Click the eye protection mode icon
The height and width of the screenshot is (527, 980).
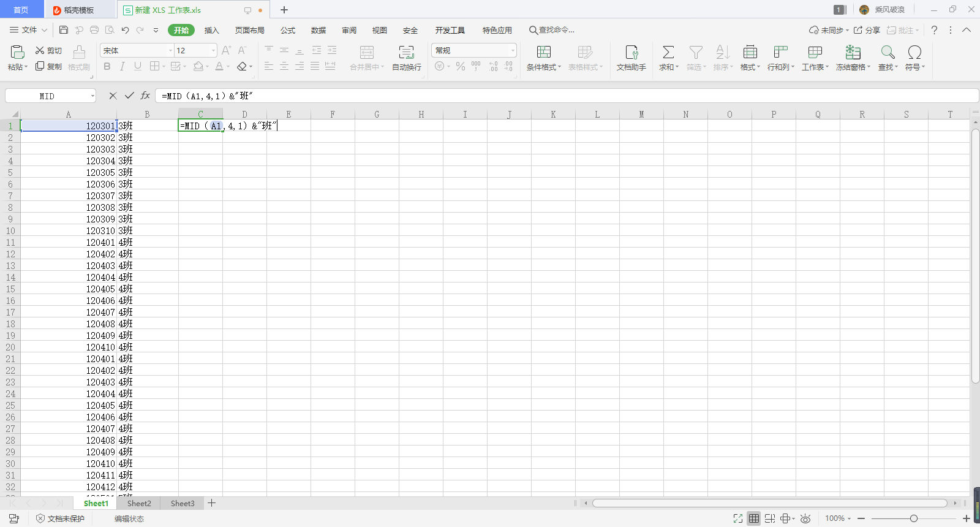805,518
